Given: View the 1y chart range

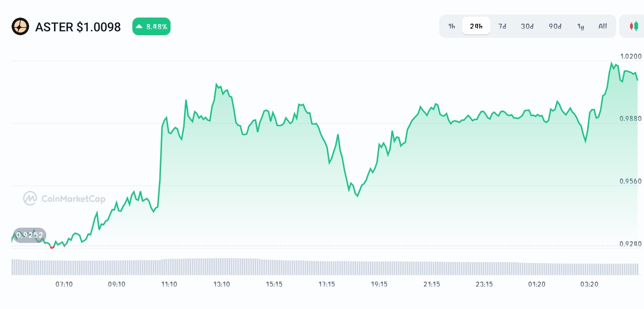Looking at the screenshot, I should (581, 26).
